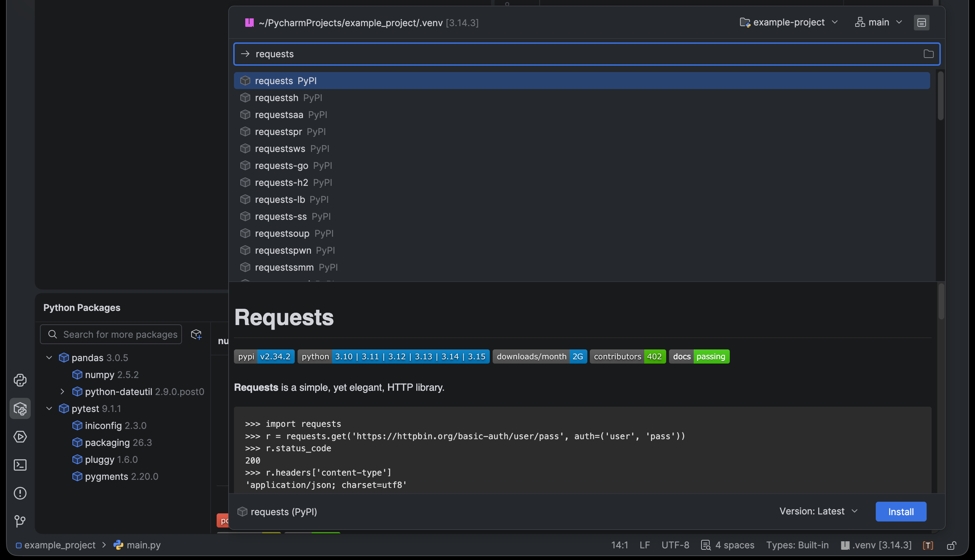Click the add package from repository icon
Screen dimensions: 975x560
[x=196, y=334]
